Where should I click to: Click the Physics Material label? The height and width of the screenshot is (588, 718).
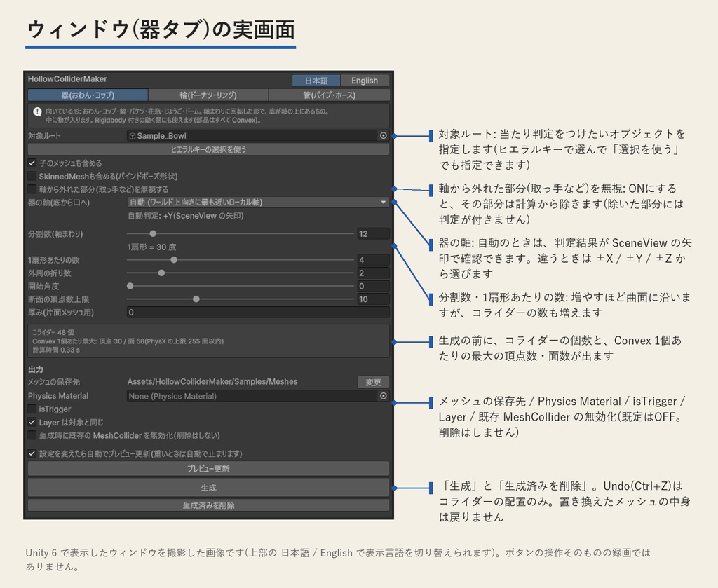pyautogui.click(x=58, y=396)
